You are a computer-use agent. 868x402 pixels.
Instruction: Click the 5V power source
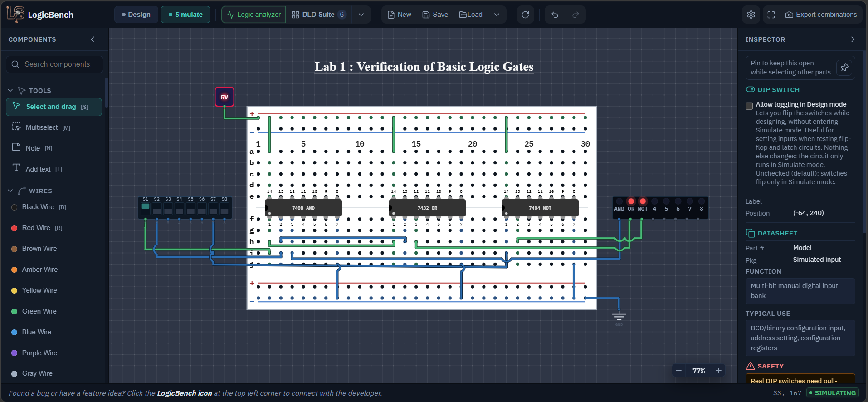point(224,97)
